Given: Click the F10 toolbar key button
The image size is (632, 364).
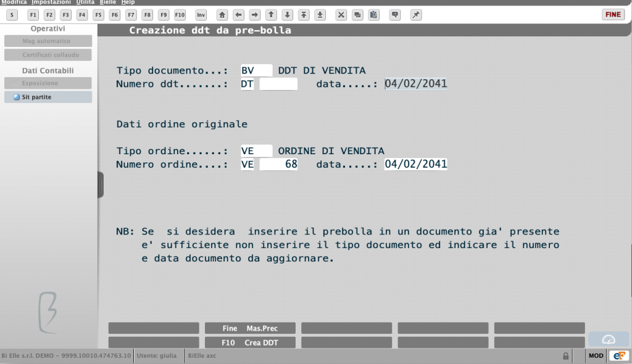Looking at the screenshot, I should click(180, 15).
